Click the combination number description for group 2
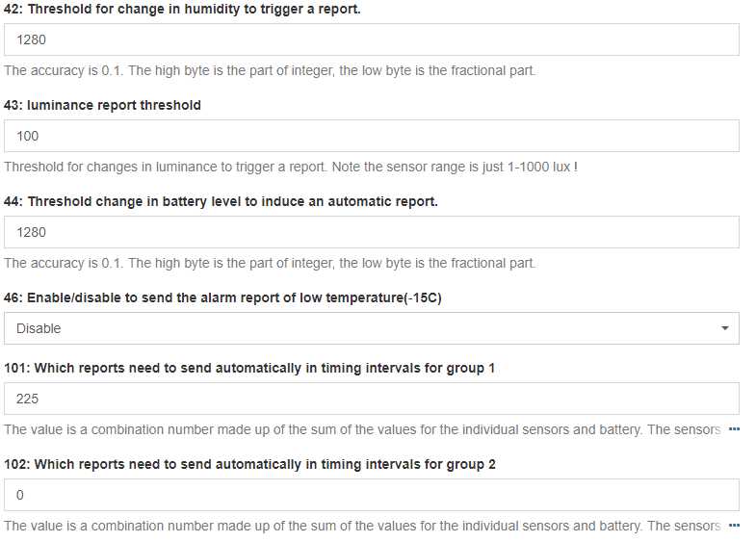Screen dimensions: 756x542 (361, 526)
